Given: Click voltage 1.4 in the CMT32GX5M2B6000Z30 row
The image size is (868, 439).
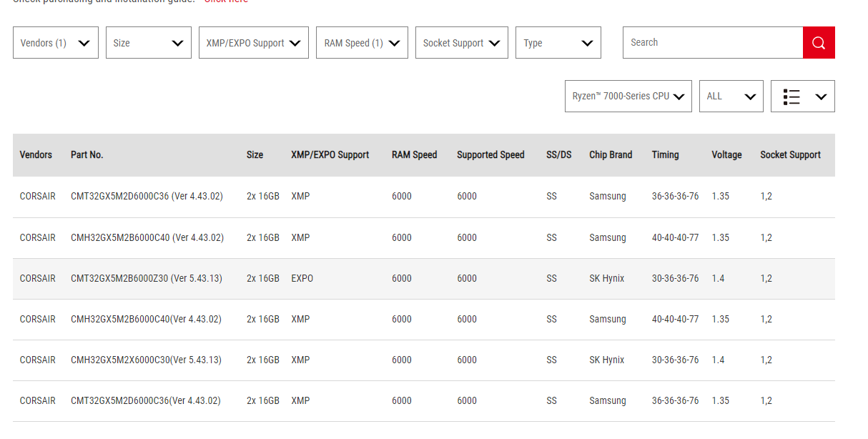Looking at the screenshot, I should (x=718, y=279).
